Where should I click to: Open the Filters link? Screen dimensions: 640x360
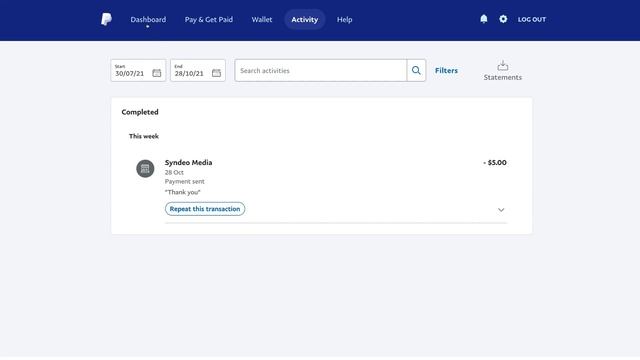[446, 71]
